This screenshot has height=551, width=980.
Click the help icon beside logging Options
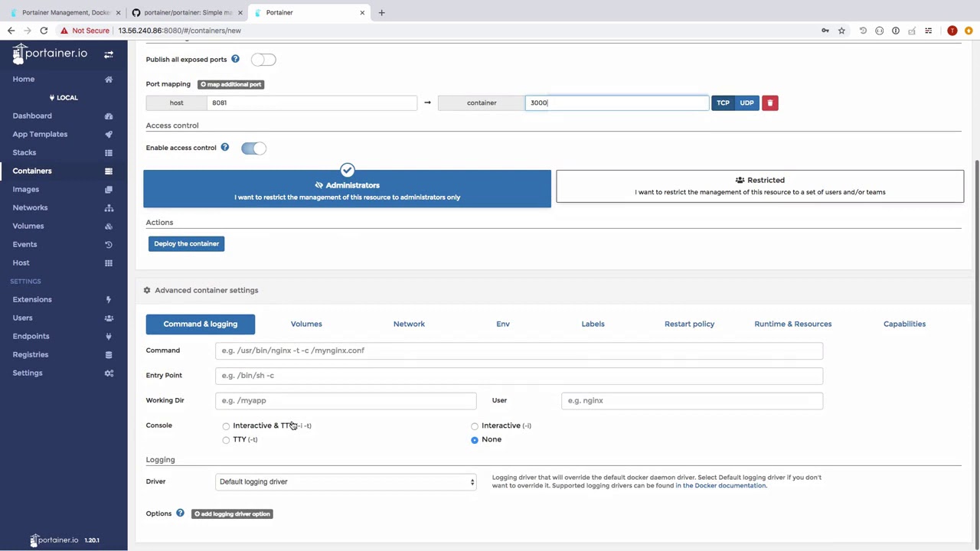tap(180, 513)
